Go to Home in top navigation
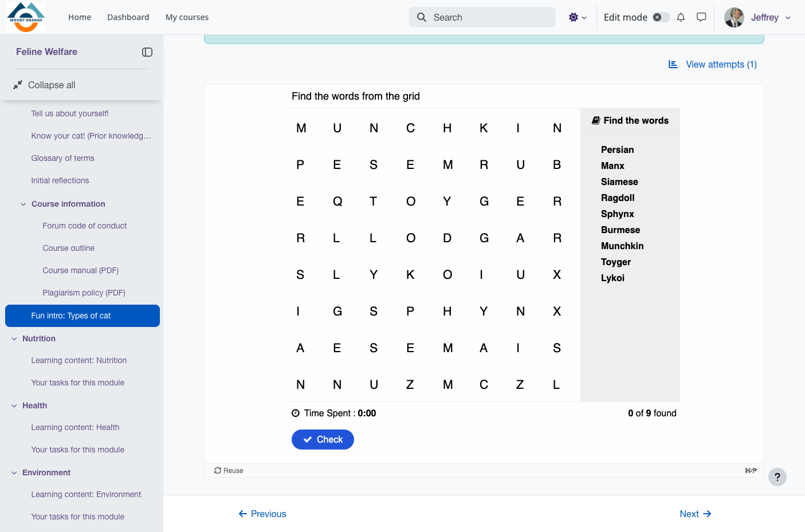 coord(80,17)
